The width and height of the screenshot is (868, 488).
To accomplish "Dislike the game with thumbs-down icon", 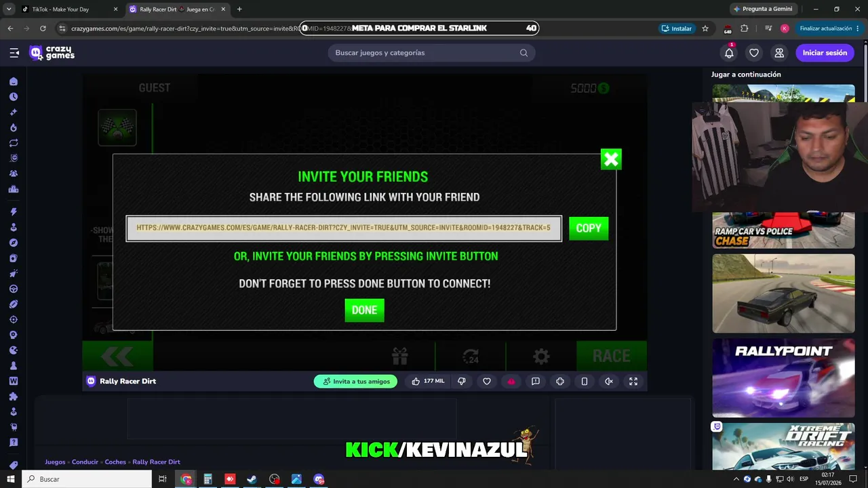I will click(462, 382).
